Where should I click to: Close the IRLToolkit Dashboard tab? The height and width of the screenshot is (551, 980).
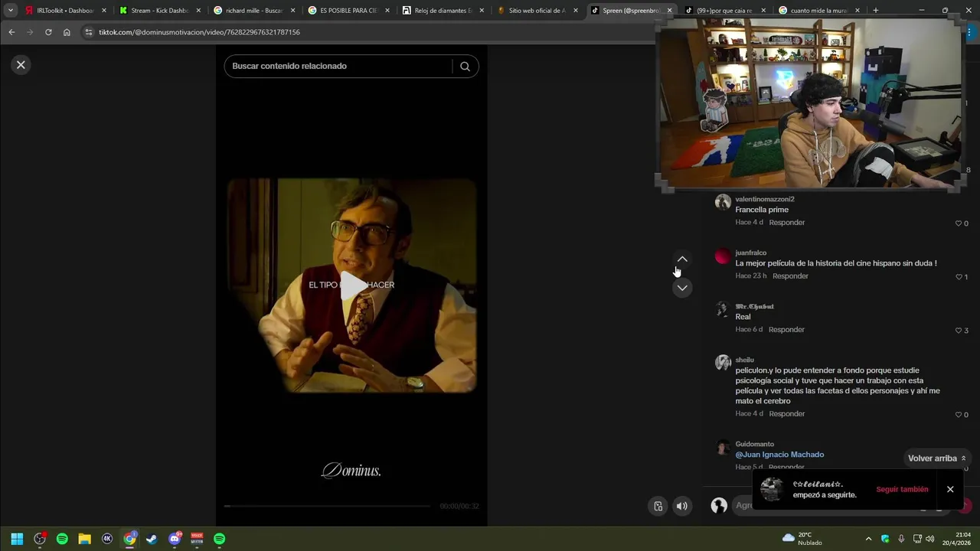pos(104,11)
